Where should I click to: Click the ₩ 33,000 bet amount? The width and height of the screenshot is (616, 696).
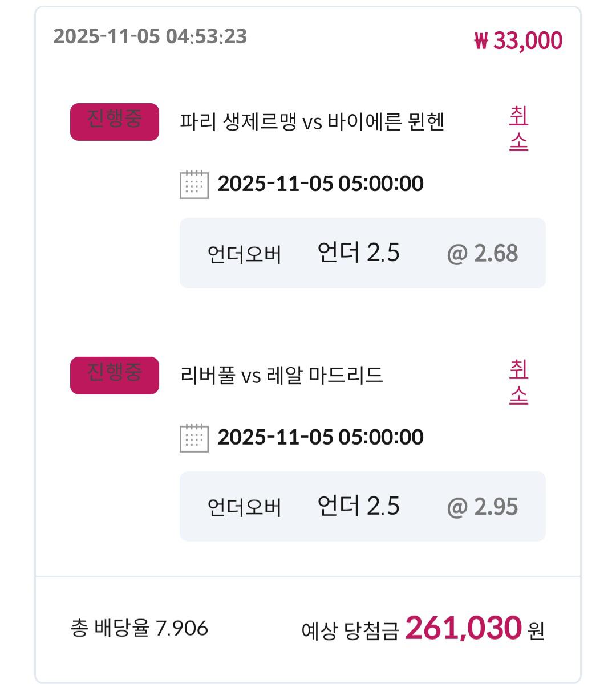click(x=518, y=40)
